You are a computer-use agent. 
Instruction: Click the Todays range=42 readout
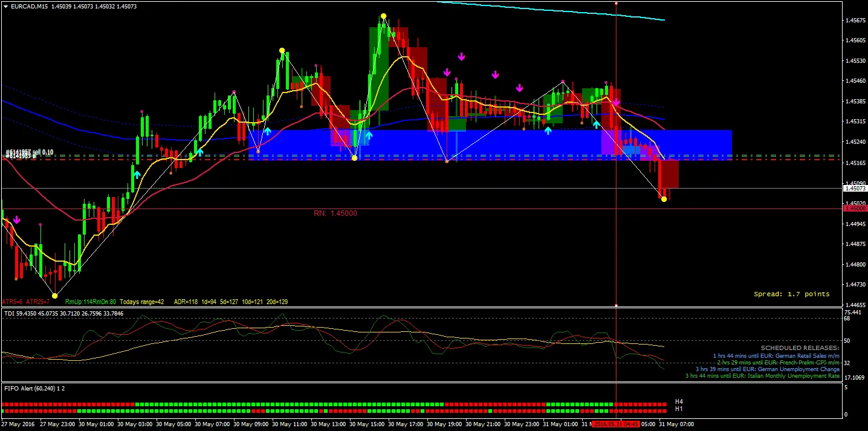click(x=142, y=302)
